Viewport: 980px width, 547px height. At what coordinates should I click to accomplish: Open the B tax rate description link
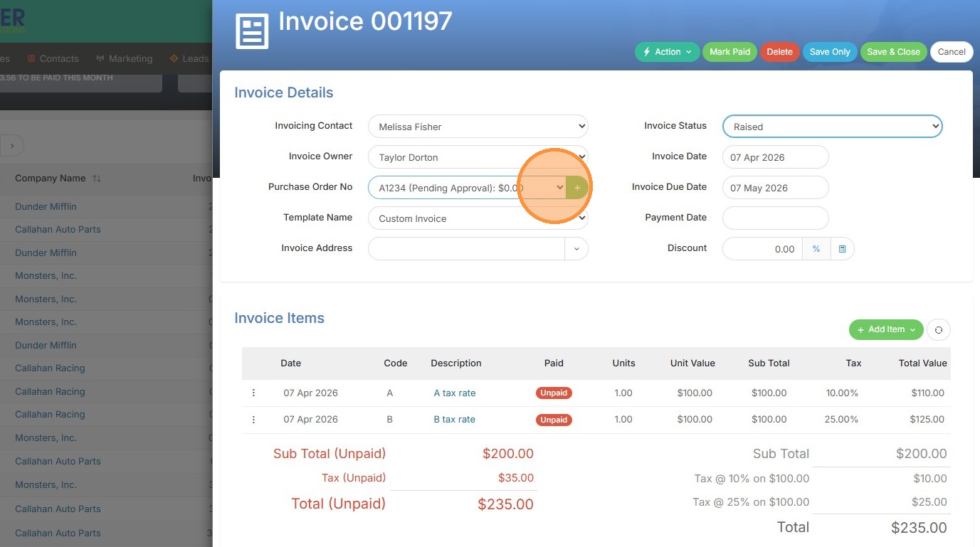click(x=455, y=420)
